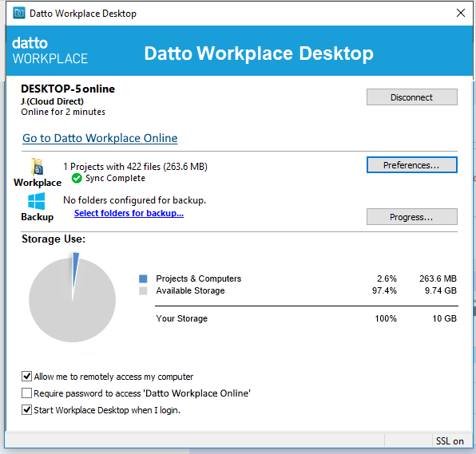The image size is (476, 454).
Task: Click the datto WORKPLACE logo in banner
Action: [50, 50]
